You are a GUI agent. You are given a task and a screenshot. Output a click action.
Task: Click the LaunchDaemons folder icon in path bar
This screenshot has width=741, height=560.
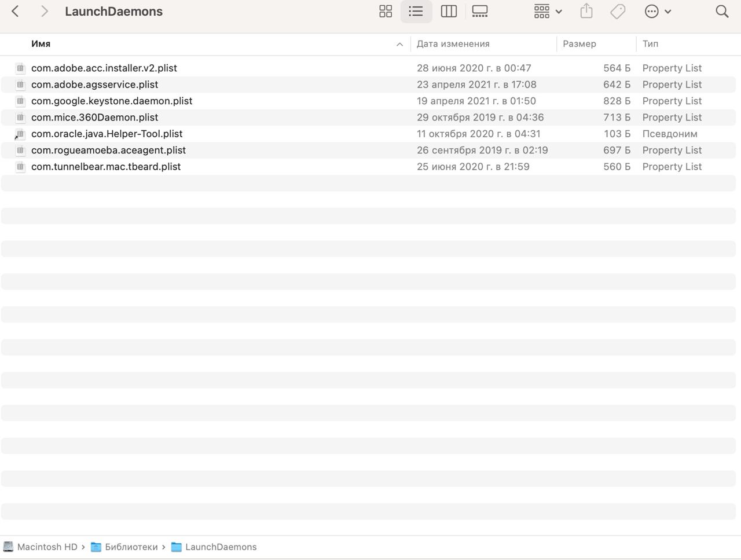(x=177, y=547)
